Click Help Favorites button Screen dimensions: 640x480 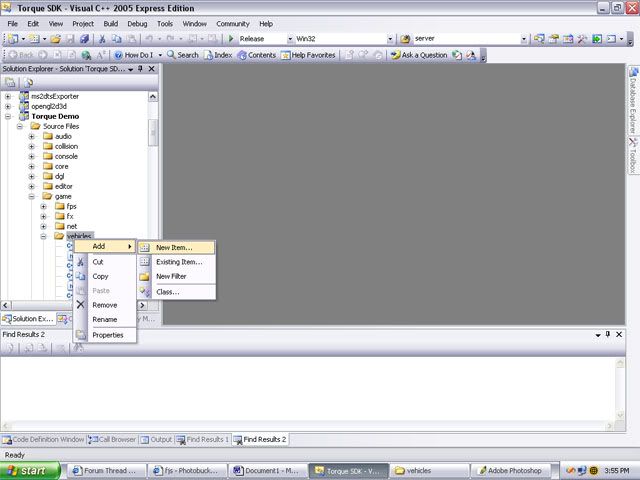[x=308, y=55]
